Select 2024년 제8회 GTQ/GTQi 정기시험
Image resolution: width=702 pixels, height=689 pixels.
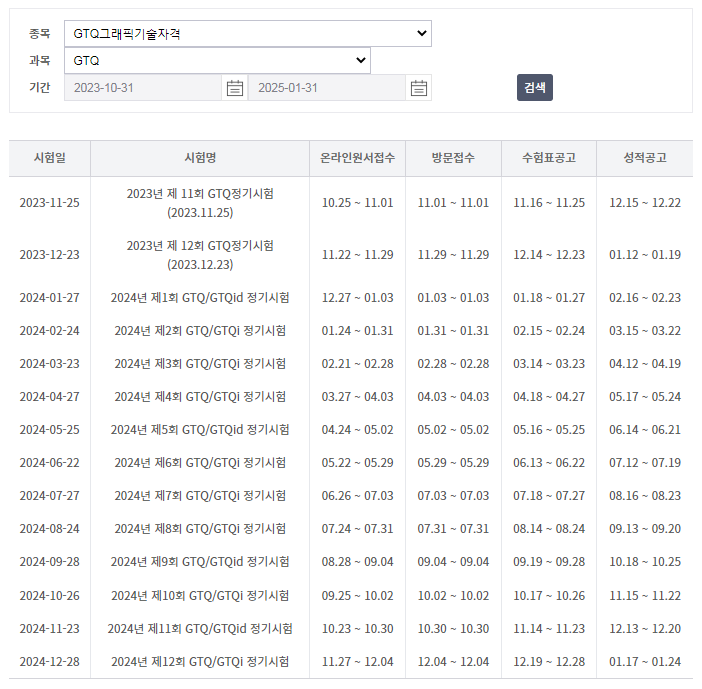pos(200,529)
